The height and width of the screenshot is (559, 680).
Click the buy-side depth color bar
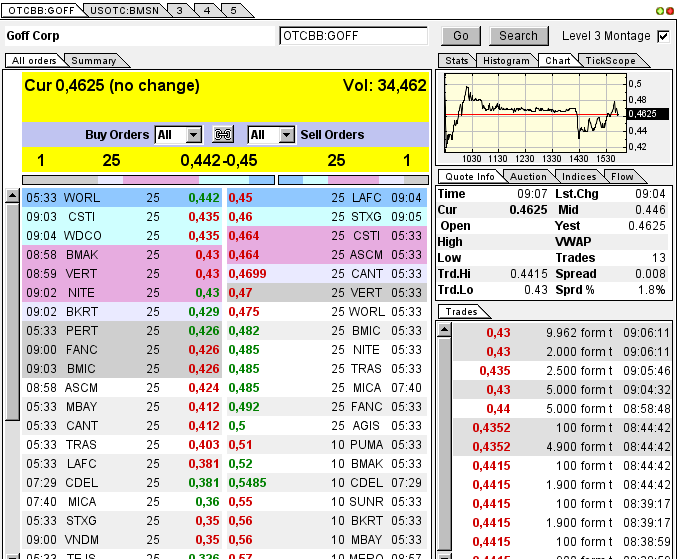click(x=148, y=180)
